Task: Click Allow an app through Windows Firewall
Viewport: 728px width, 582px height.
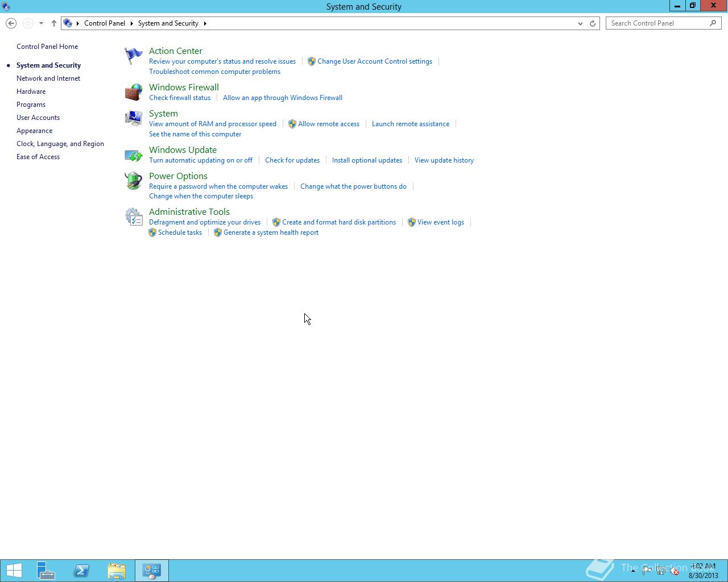Action: tap(283, 98)
